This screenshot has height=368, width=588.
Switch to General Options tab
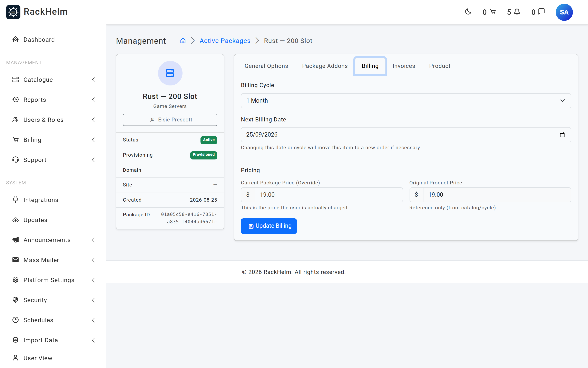(266, 66)
